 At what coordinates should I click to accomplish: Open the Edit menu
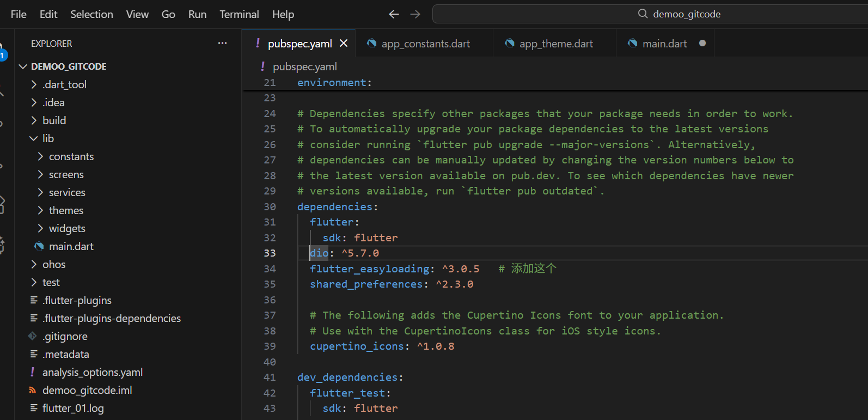coord(48,14)
